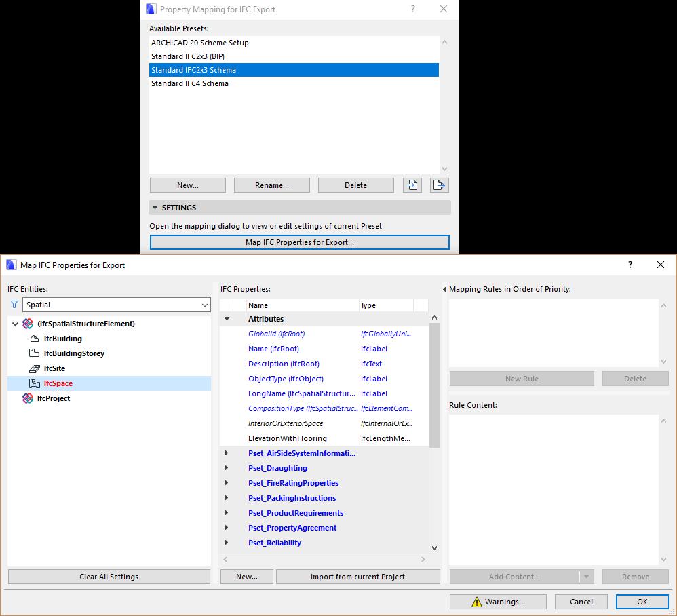677x616 pixels.
Task: Select the CompositionType property row
Action: 324,408
